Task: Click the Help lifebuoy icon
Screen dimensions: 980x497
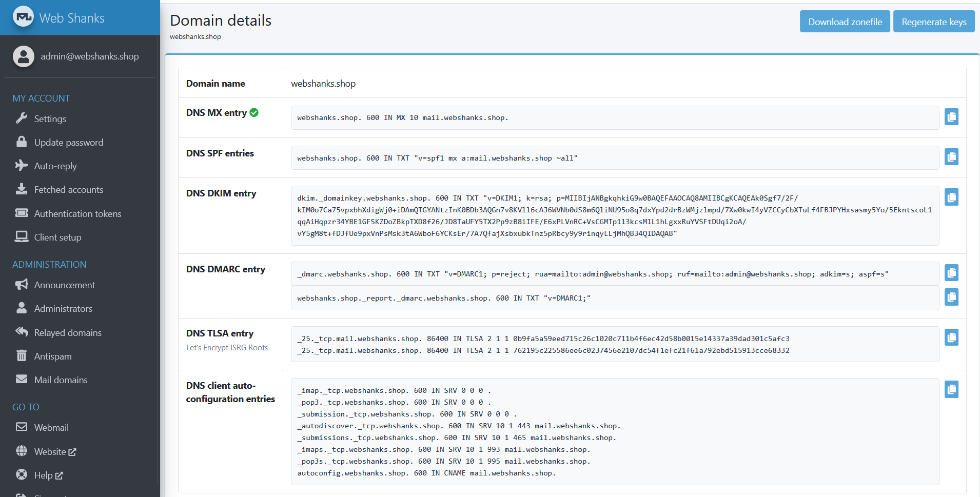Action: (22, 474)
